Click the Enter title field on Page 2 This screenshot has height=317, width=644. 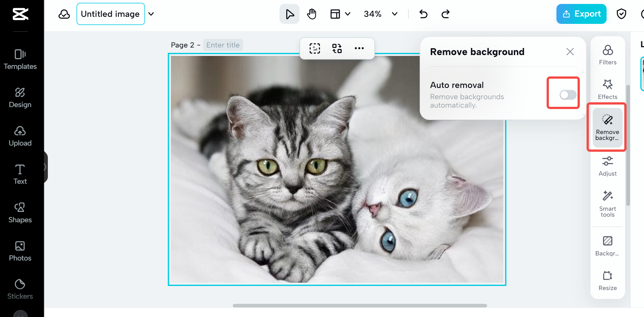pyautogui.click(x=223, y=45)
